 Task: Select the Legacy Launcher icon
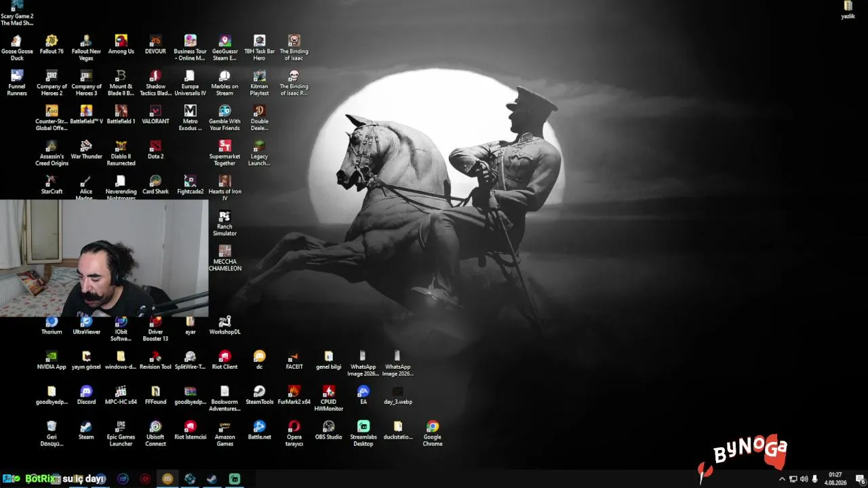[259, 153]
